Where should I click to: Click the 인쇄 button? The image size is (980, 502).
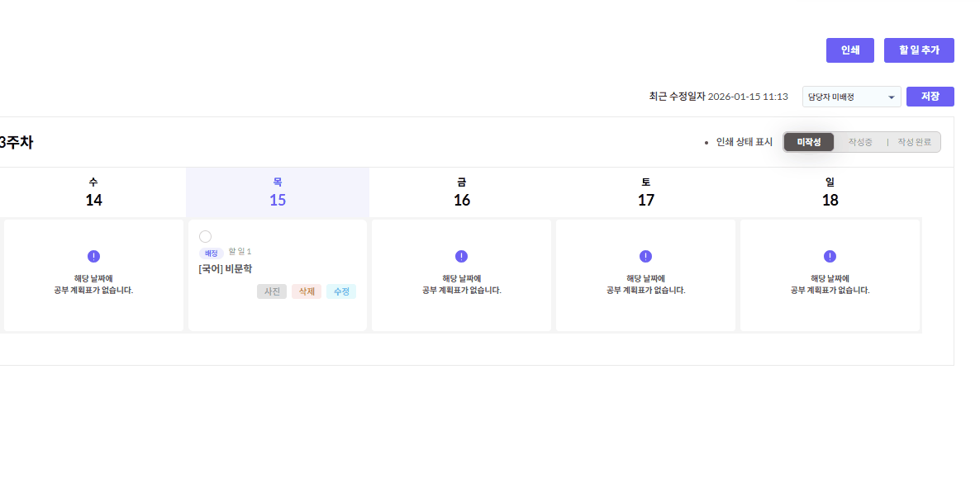(x=850, y=50)
